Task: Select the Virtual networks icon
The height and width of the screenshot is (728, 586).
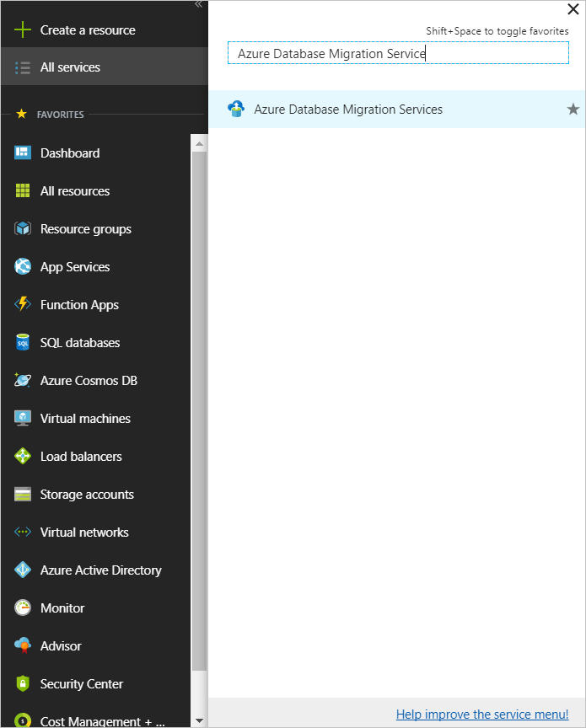Action: tap(23, 532)
